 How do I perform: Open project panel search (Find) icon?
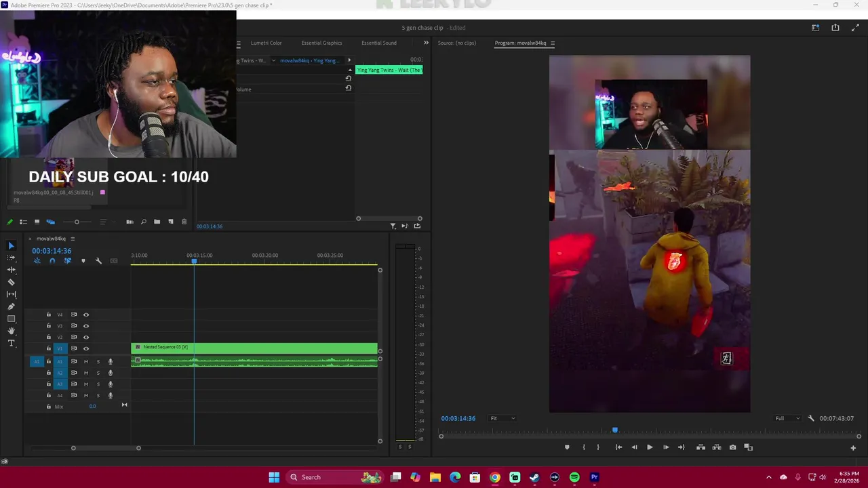tap(143, 222)
